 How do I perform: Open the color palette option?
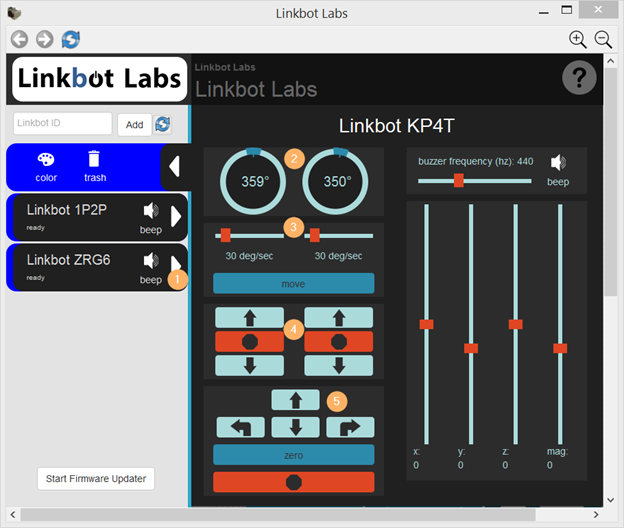point(46,168)
